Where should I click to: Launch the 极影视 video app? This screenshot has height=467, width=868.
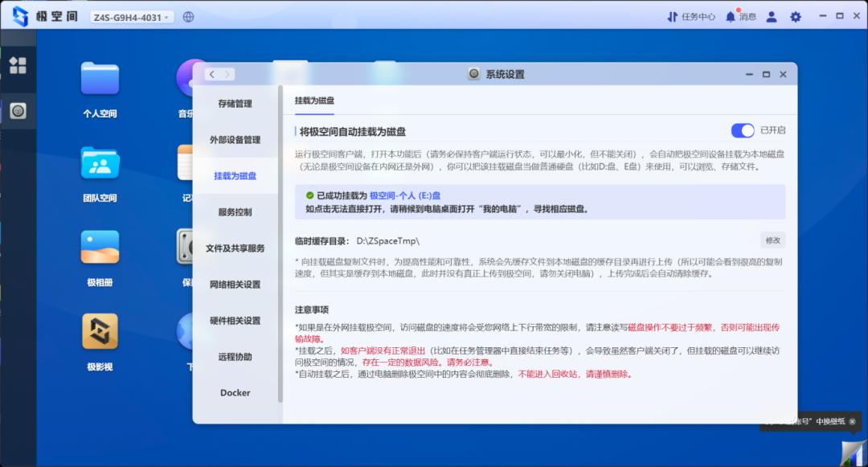[100, 331]
